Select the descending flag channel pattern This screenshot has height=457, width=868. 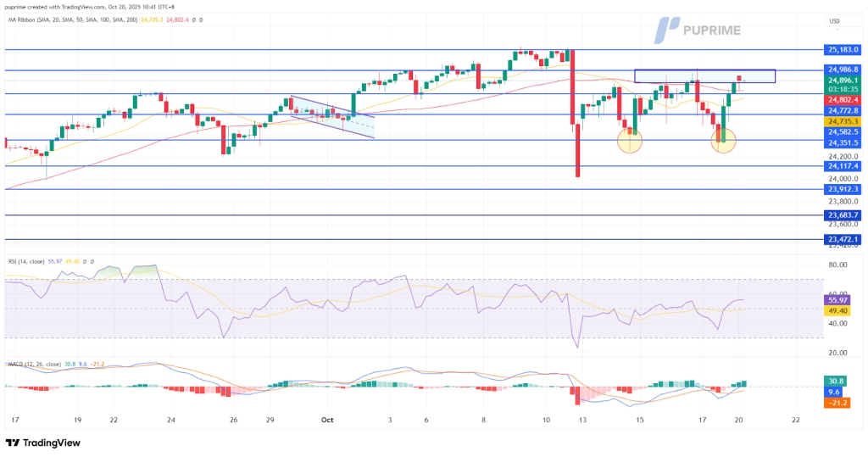click(x=331, y=113)
